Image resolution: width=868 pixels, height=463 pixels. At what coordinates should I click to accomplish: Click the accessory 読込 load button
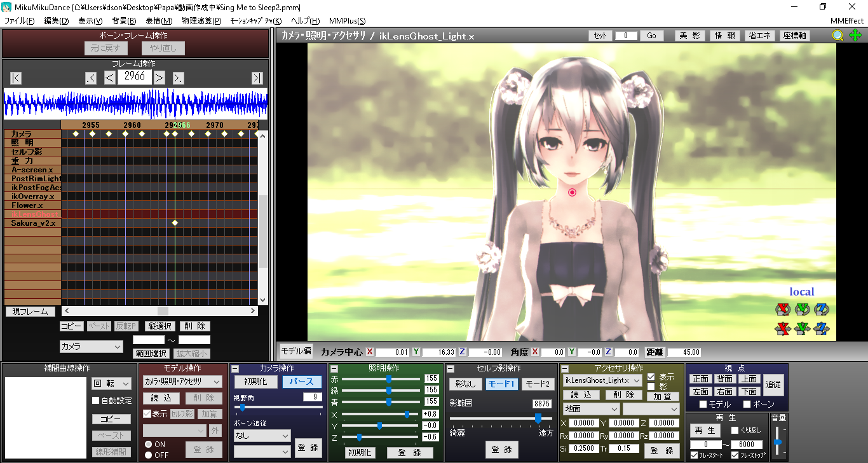581,395
